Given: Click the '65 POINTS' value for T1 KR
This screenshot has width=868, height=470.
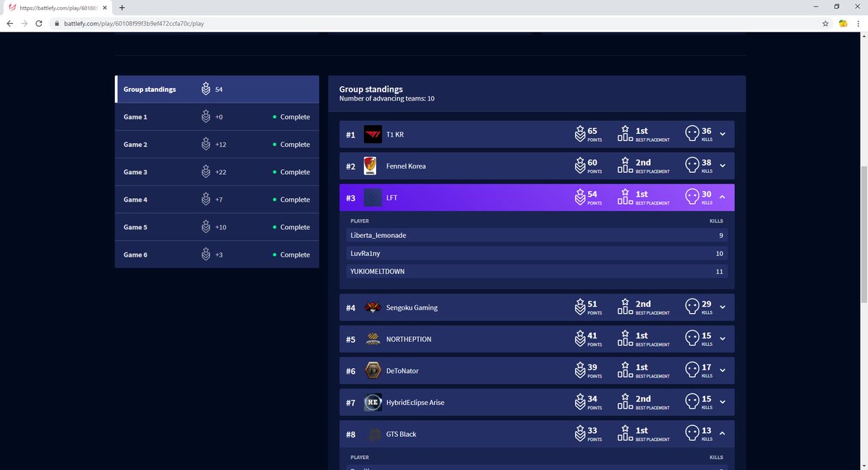Looking at the screenshot, I should click(x=595, y=134).
